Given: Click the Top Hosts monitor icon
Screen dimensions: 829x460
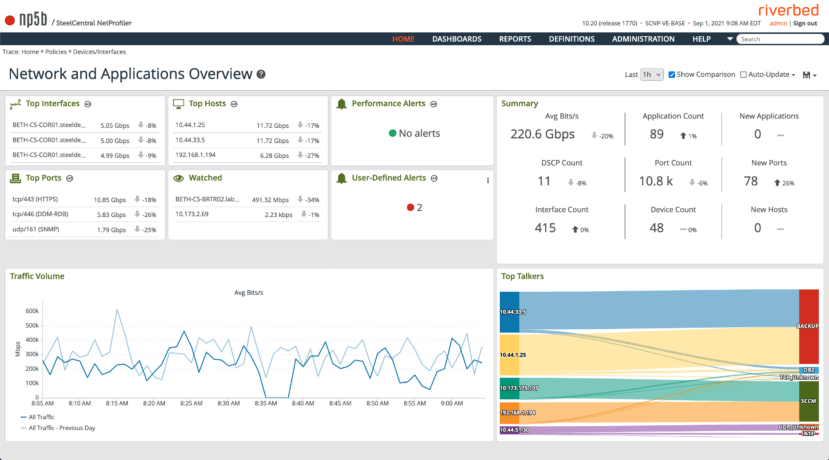Looking at the screenshot, I should (x=179, y=104).
